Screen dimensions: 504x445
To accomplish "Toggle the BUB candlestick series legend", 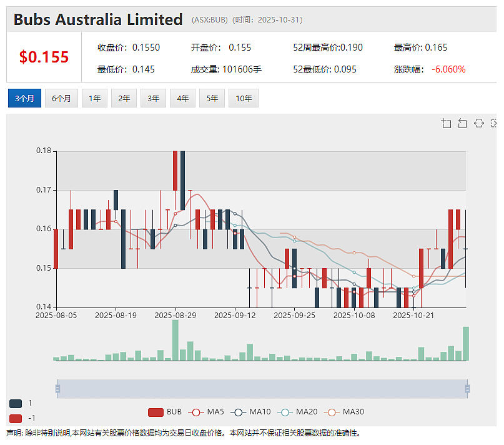I will coord(165,412).
